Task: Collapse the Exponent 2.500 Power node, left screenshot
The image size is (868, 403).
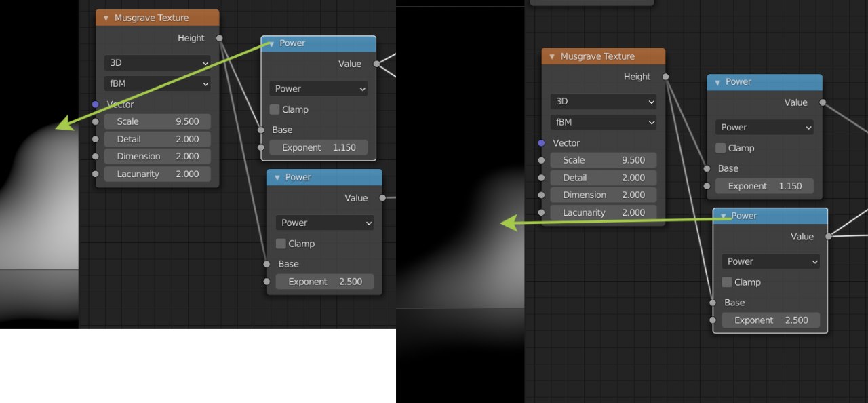Action: [x=277, y=177]
